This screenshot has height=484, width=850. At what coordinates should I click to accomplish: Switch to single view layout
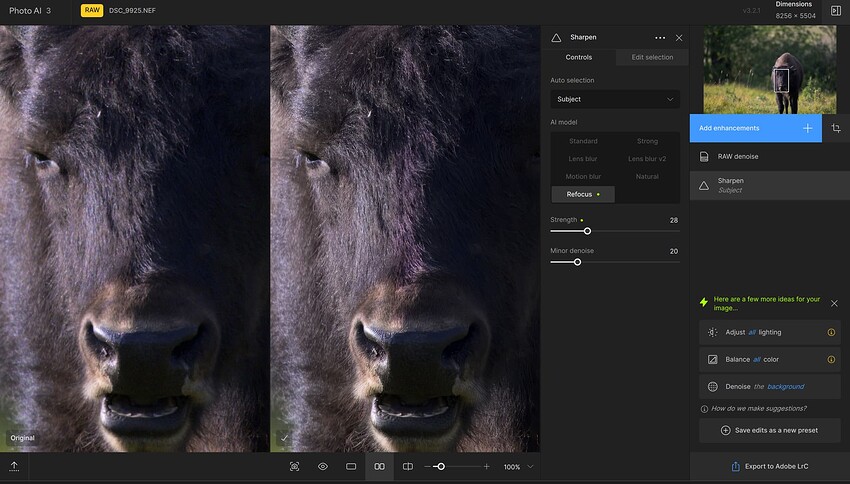click(x=351, y=467)
